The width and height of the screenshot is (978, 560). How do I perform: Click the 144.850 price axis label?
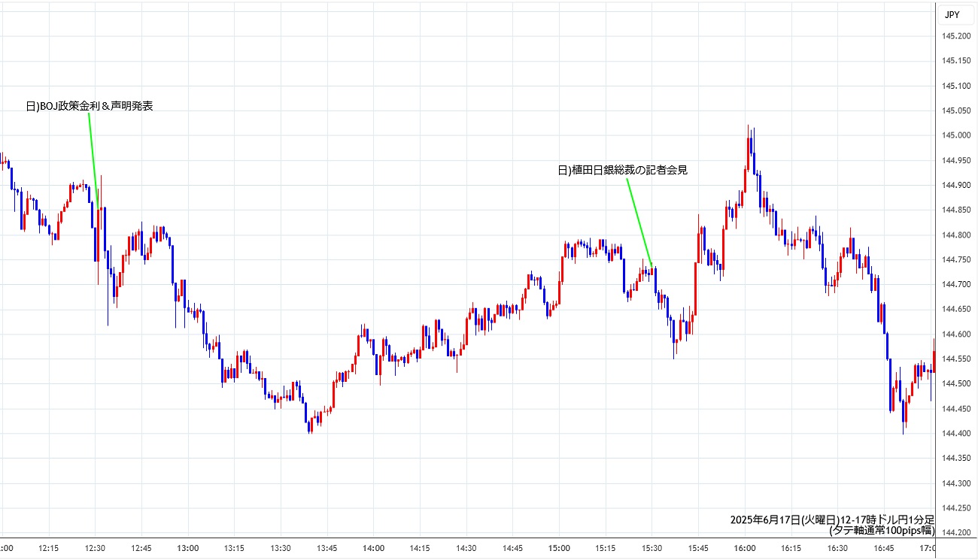click(x=957, y=210)
